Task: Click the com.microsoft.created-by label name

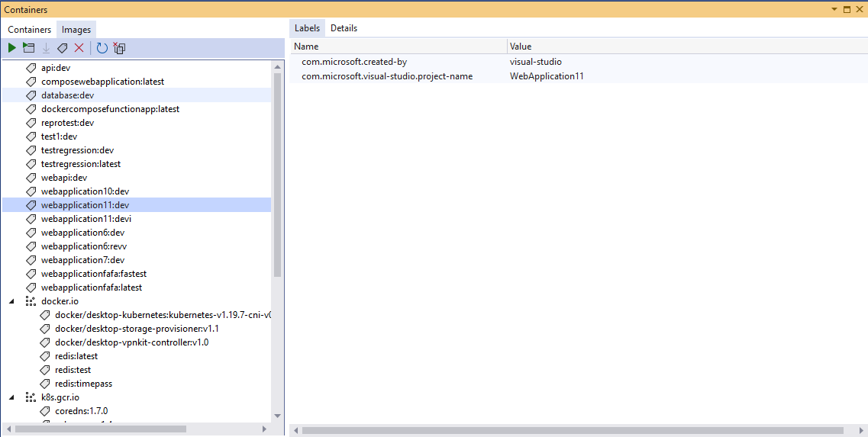Action: (354, 62)
